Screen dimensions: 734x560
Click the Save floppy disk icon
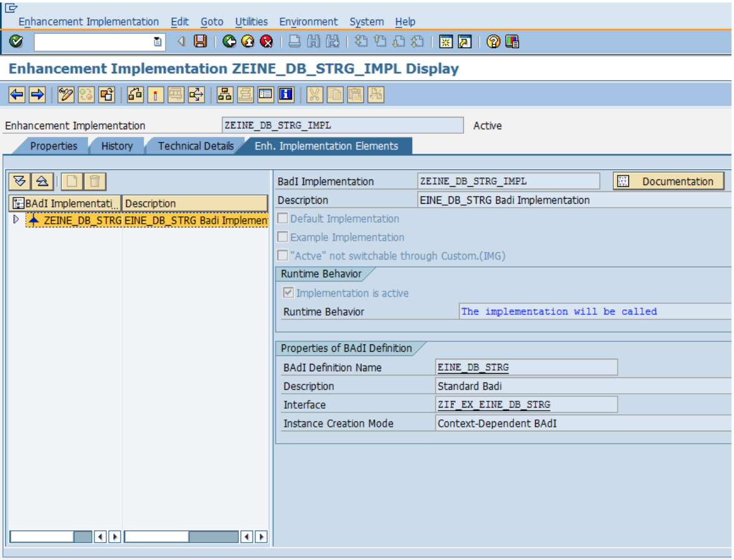200,42
